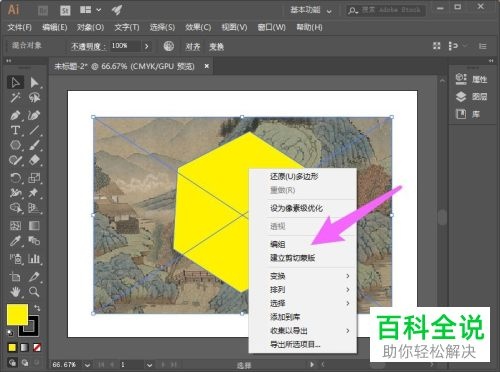The height and width of the screenshot is (372, 500).
Task: Choose 编组 in the context menu
Action: 277,244
